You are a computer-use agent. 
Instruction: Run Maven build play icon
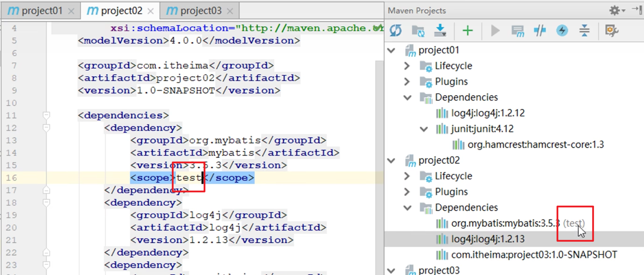tap(495, 31)
